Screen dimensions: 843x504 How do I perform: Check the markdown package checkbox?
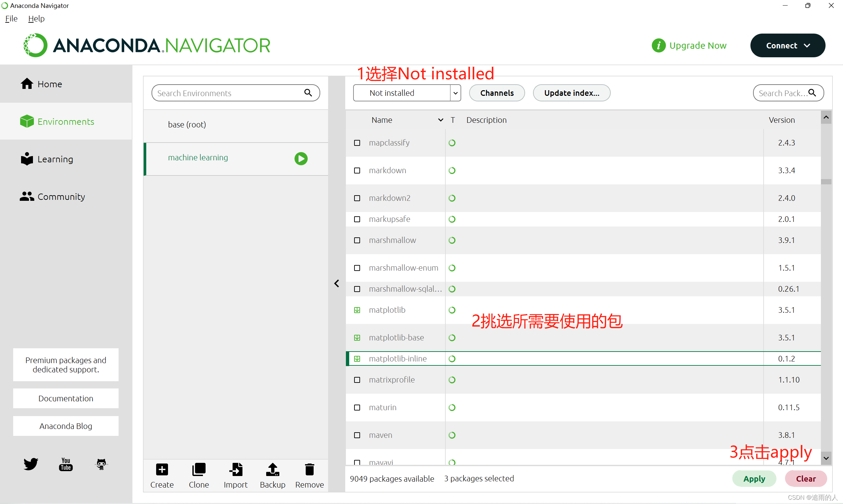tap(357, 171)
